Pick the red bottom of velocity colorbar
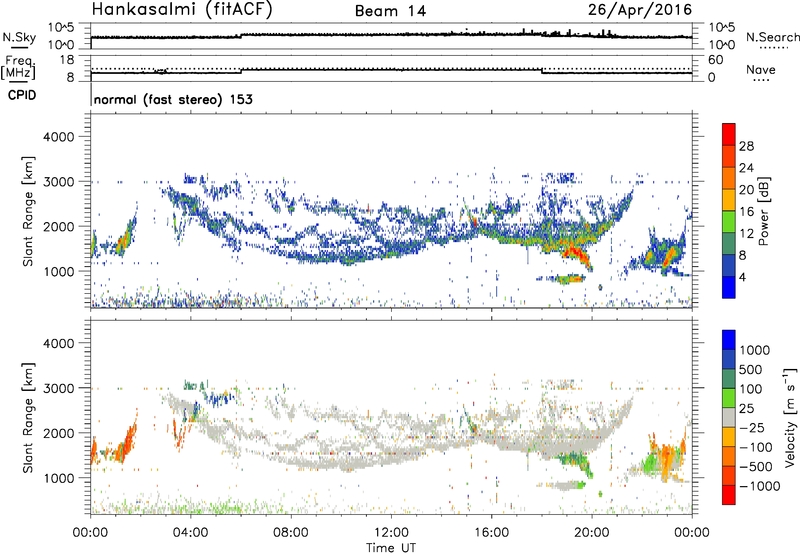Image resolution: width=800 pixels, height=554 pixels. coord(729,495)
